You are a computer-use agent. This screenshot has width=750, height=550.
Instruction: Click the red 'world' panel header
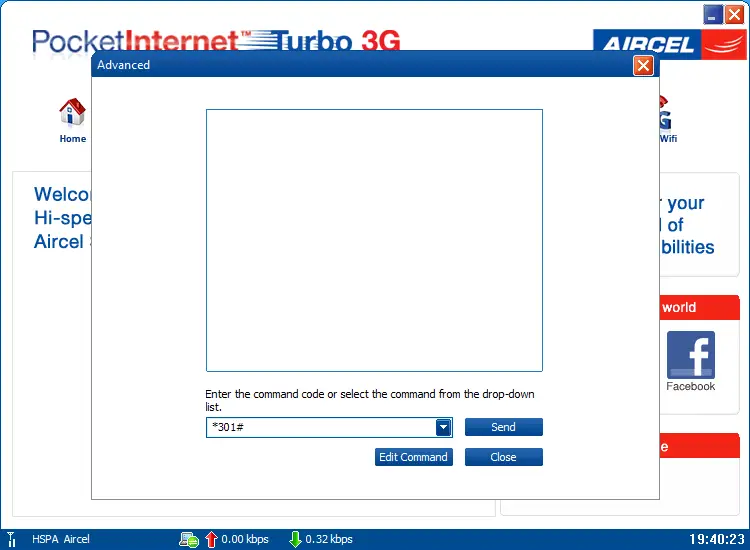tap(700, 308)
